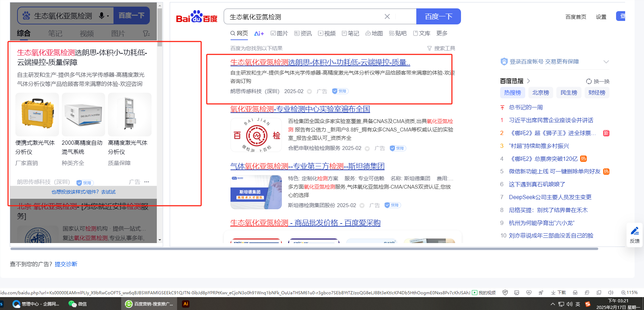The height and width of the screenshot is (310, 644).
Task: Select the 贴吧 tab on desktop results
Action: (398, 33)
